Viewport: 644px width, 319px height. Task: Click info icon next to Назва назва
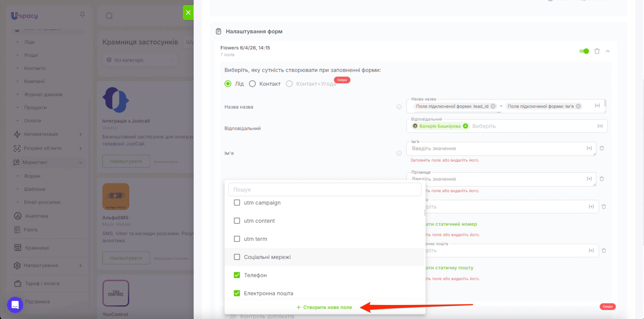pyautogui.click(x=399, y=107)
